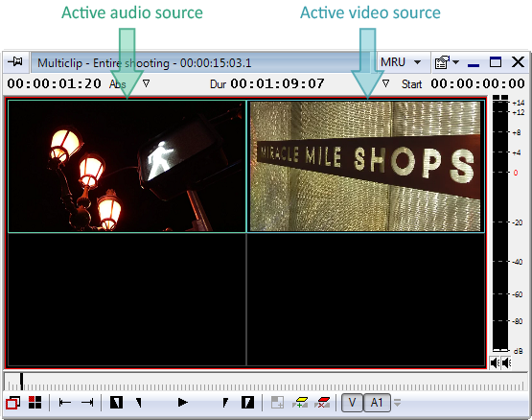This screenshot has width=532, height=420.
Task: Click the duration timecode 00:01:09:07
Action: pyautogui.click(x=278, y=83)
